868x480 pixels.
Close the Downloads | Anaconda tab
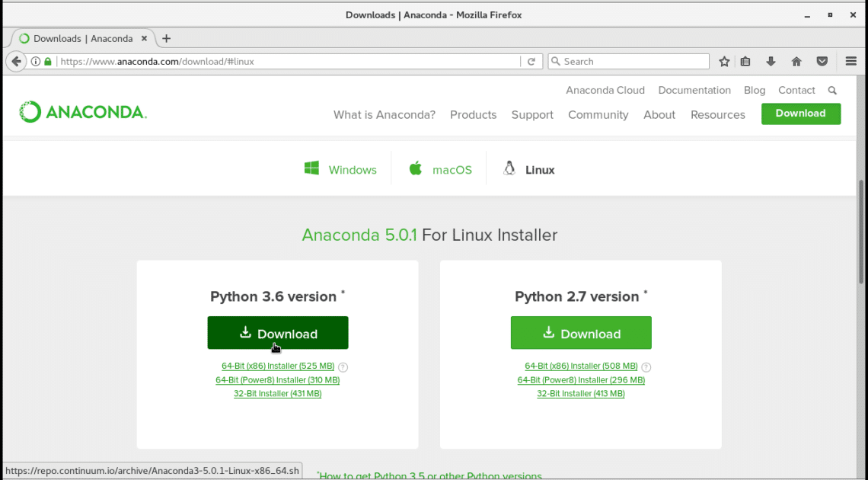coord(144,38)
